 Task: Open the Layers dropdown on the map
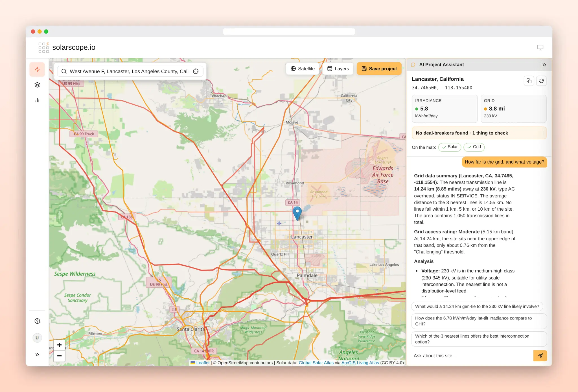pos(338,69)
